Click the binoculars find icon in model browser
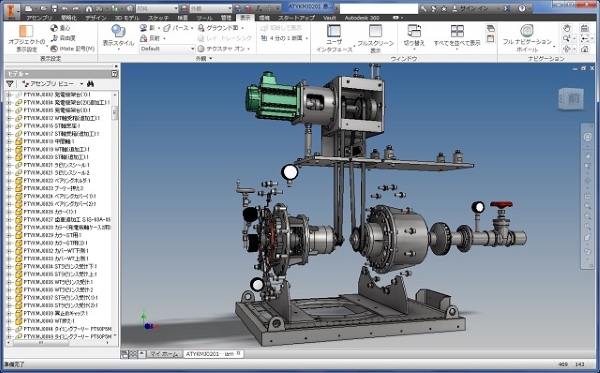600x373 pixels. click(x=91, y=84)
